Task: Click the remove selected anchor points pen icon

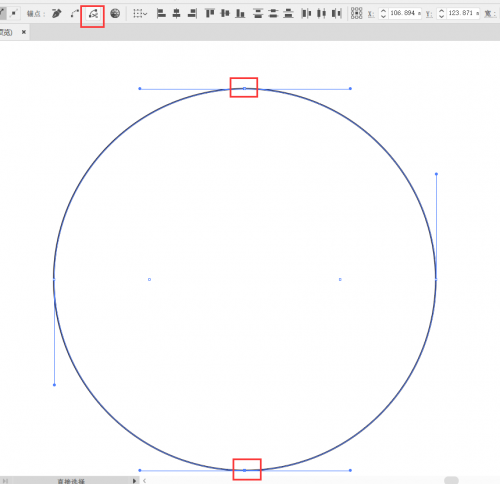Action: pyautogui.click(x=57, y=14)
